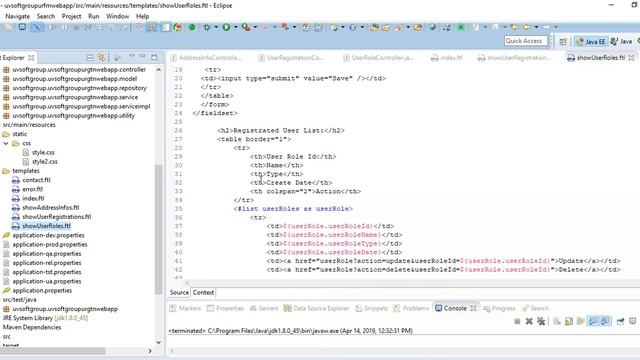
Task: Toggle Show Console on Standard Out change
Action: tap(593, 322)
